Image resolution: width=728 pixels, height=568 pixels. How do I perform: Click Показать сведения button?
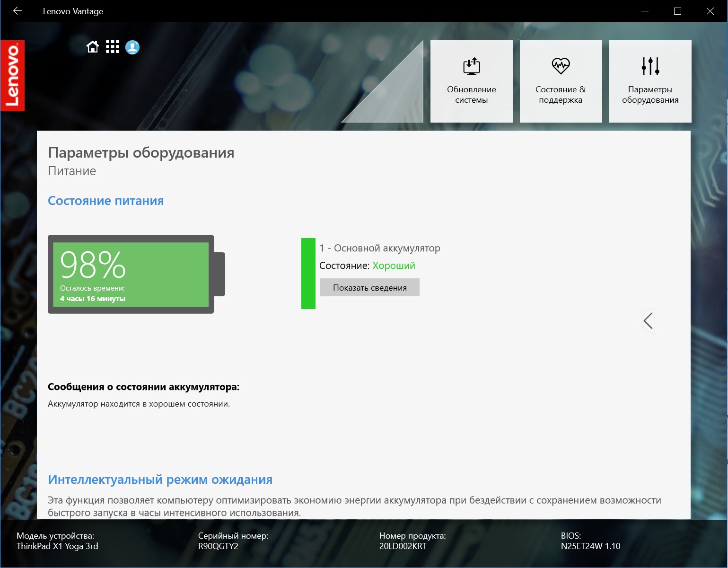pyautogui.click(x=370, y=287)
